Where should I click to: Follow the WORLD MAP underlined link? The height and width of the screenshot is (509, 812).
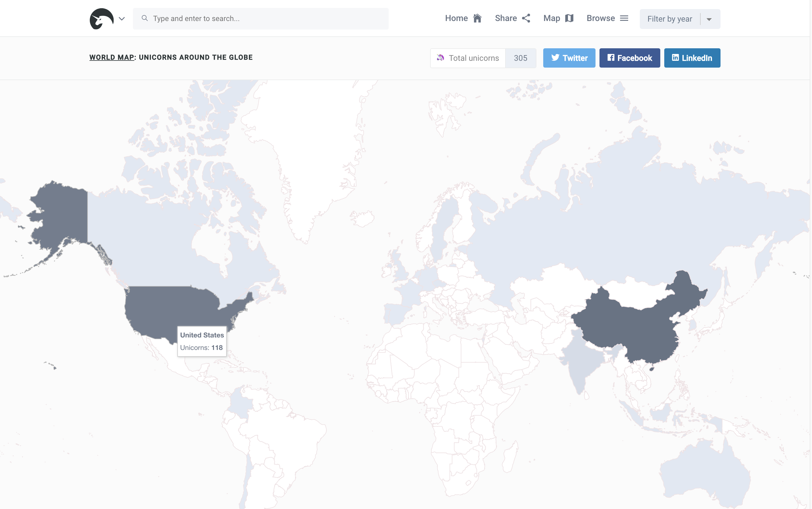[111, 57]
